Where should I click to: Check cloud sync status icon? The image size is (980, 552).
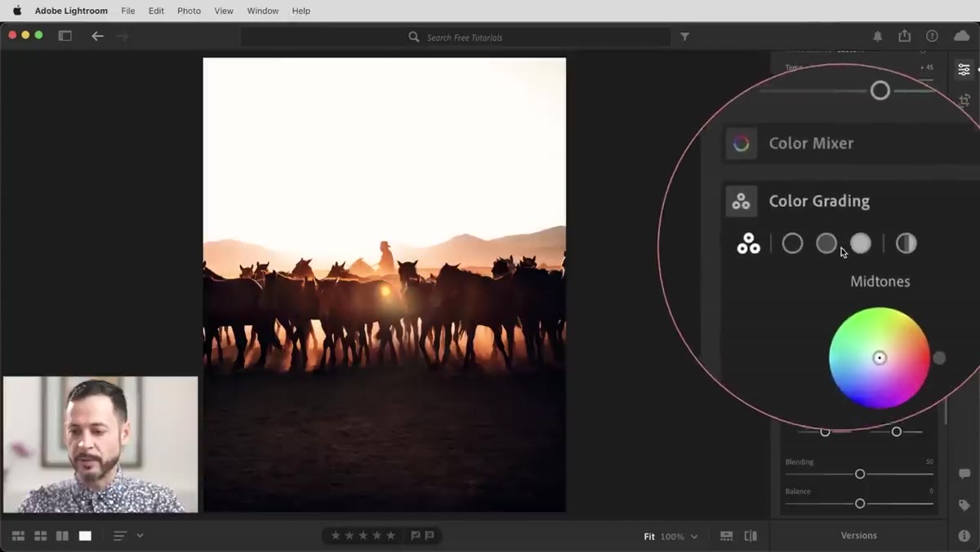pos(962,36)
